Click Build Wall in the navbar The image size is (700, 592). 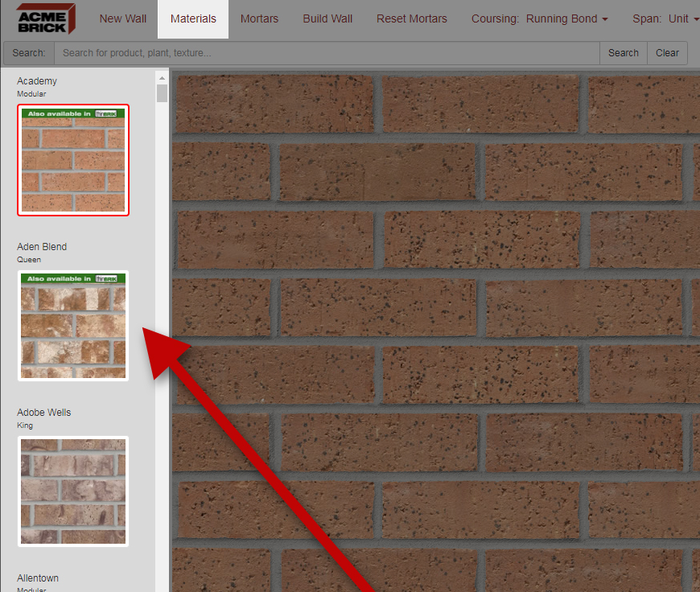pos(327,18)
